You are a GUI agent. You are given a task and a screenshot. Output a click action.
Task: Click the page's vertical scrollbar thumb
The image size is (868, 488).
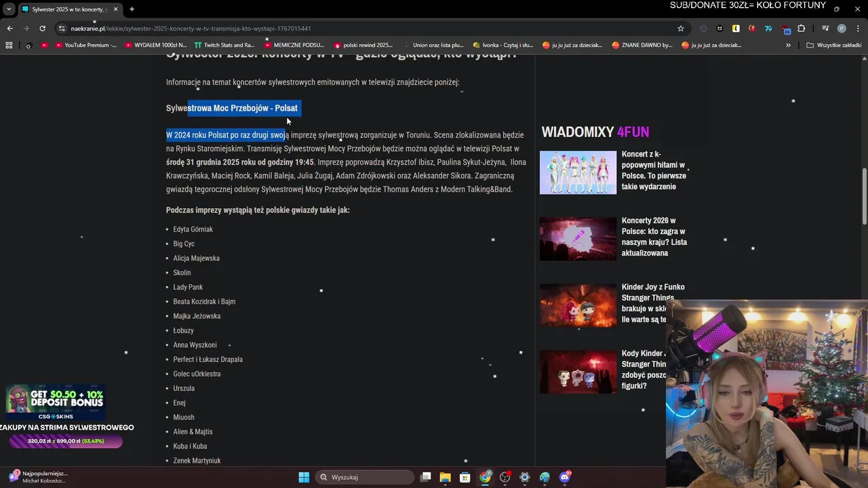tap(864, 197)
